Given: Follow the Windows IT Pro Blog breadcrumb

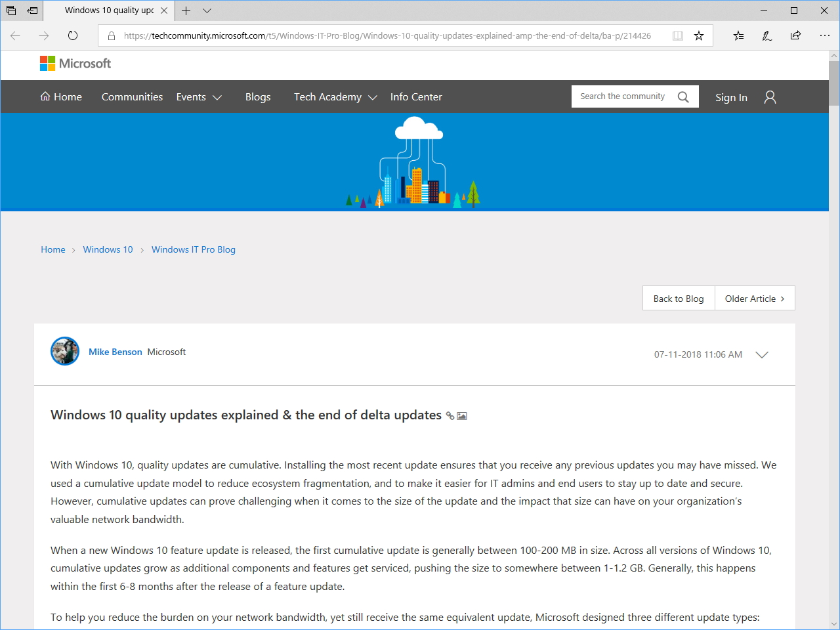Looking at the screenshot, I should coord(194,249).
